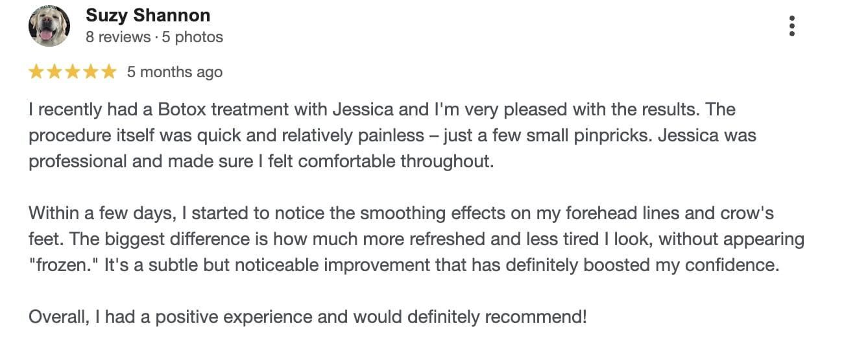Click the first gold rating star
868x341 pixels.
click(36, 72)
